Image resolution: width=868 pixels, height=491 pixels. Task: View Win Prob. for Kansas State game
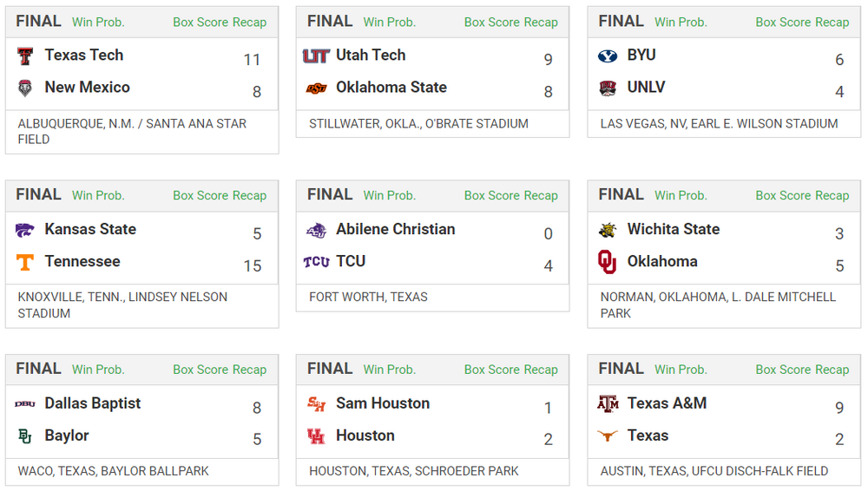point(98,196)
